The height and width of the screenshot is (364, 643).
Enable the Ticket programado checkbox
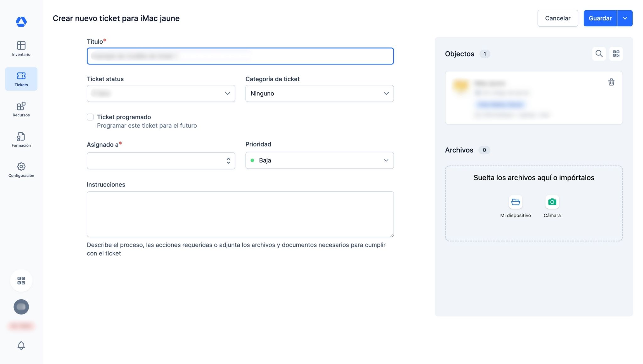[90, 117]
